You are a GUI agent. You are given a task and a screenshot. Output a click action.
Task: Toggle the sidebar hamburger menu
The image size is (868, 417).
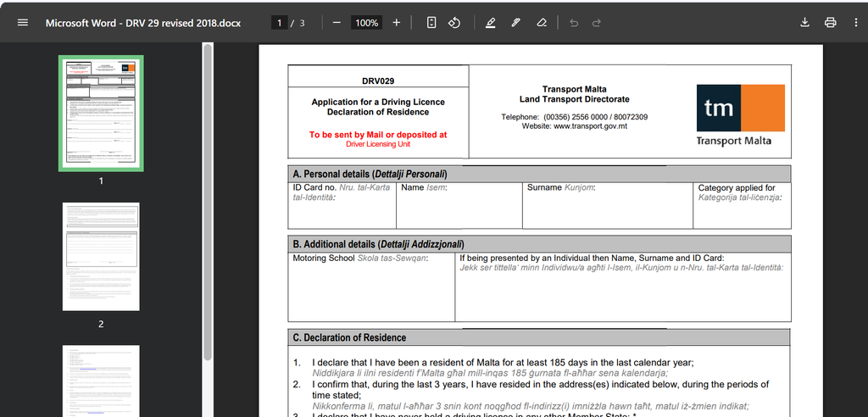coord(23,23)
